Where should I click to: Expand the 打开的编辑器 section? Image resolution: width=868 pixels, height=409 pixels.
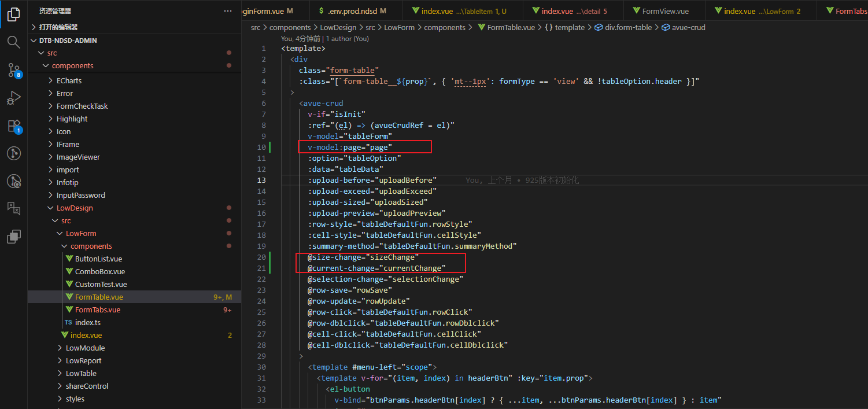click(x=58, y=27)
